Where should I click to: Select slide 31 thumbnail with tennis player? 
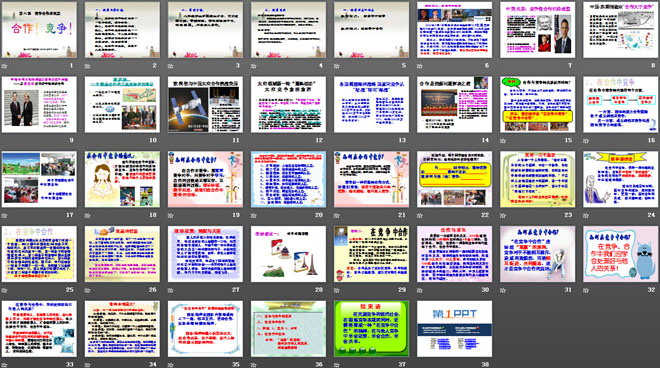click(x=538, y=254)
